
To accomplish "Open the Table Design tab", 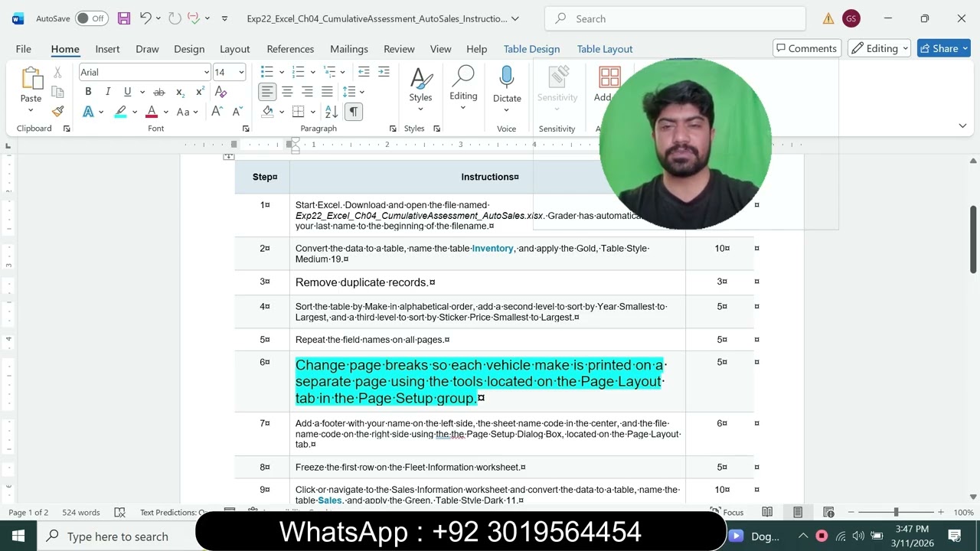I will pyautogui.click(x=531, y=48).
